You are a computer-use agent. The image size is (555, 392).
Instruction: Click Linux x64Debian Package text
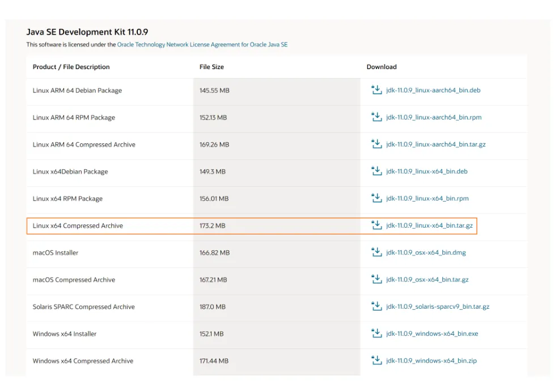[70, 172]
